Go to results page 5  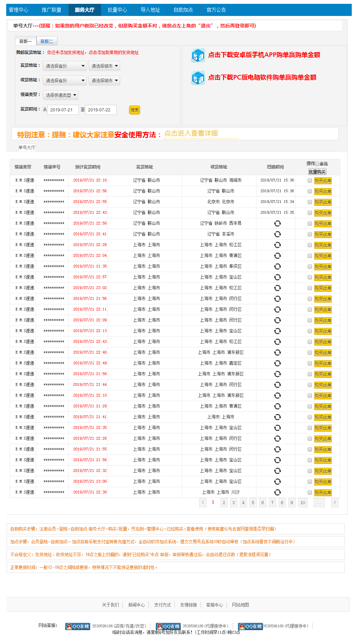click(x=253, y=502)
